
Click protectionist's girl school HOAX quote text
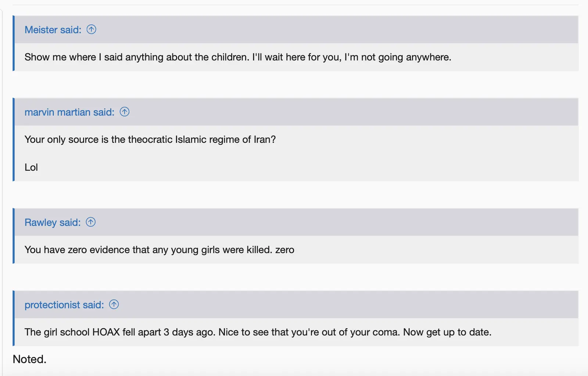pos(257,332)
